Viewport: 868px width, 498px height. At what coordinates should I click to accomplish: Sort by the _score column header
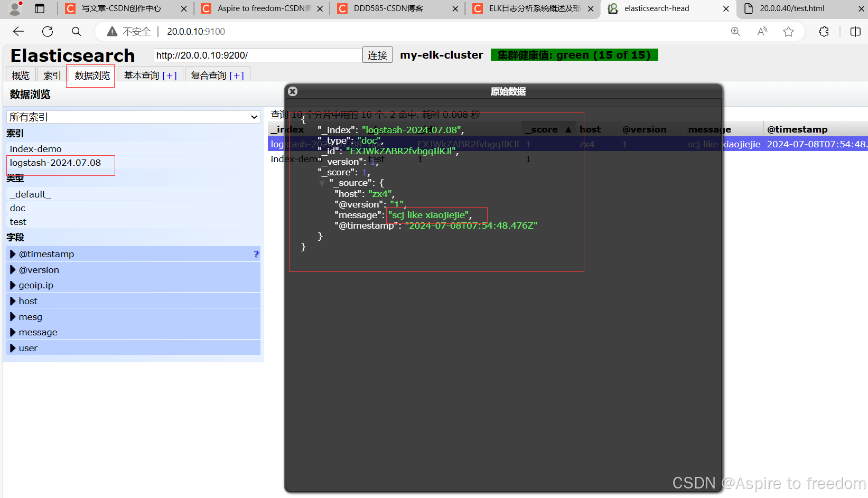(x=548, y=129)
